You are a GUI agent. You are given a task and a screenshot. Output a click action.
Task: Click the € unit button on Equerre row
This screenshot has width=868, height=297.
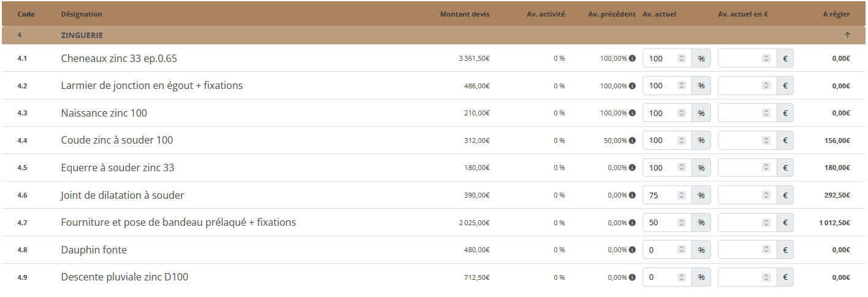(x=785, y=168)
